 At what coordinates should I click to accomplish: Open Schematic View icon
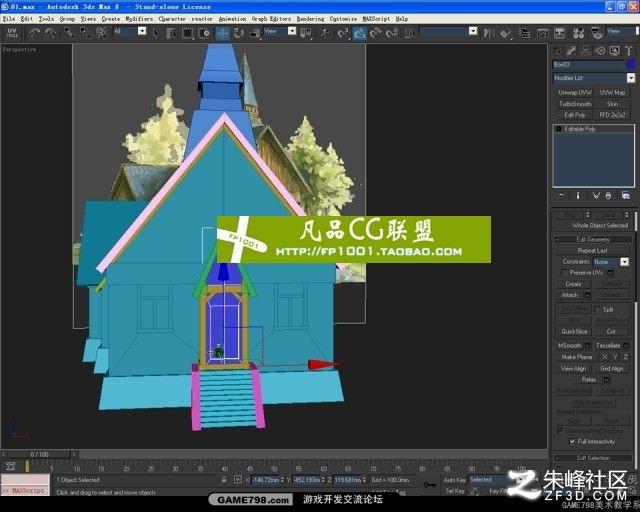[560, 33]
